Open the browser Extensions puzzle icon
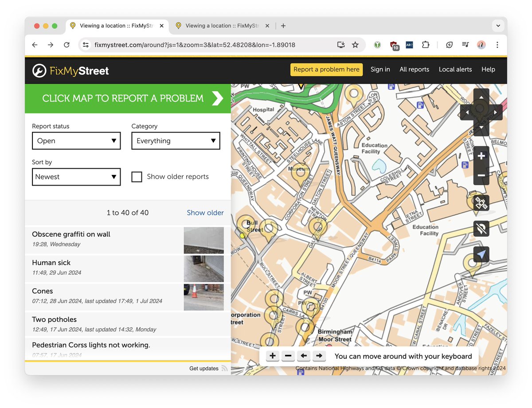 (426, 45)
